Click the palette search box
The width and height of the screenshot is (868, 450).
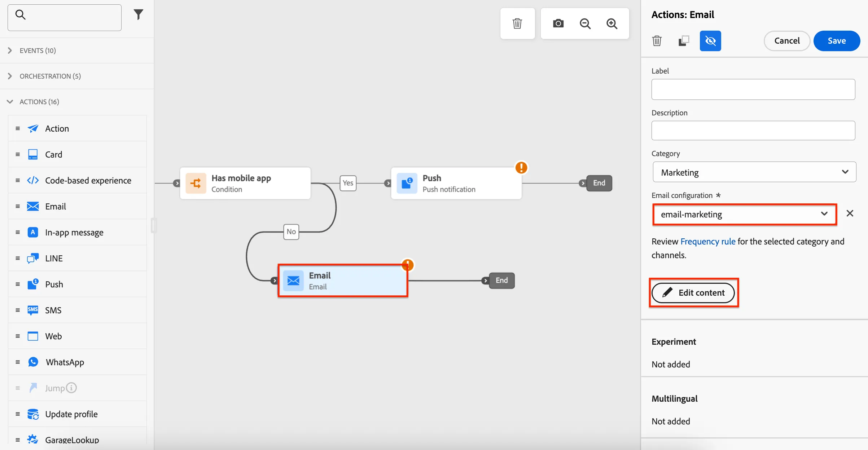pos(65,18)
